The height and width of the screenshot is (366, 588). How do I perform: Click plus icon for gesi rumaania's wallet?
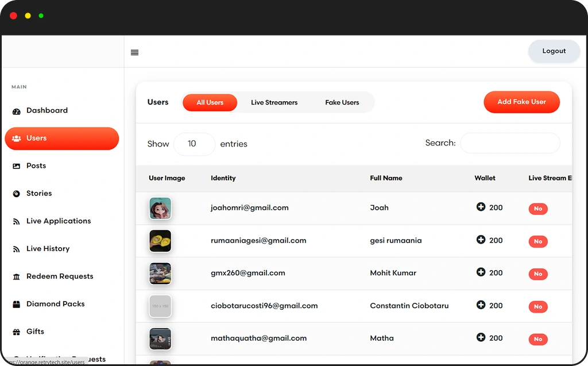click(x=481, y=240)
